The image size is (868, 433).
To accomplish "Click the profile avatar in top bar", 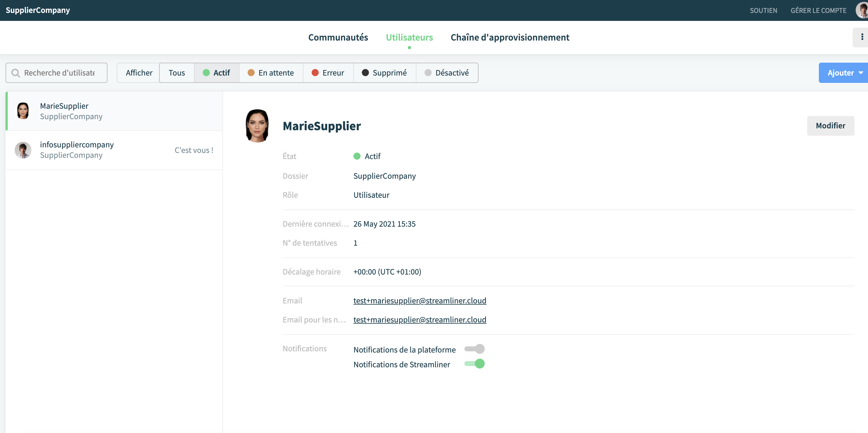I will tap(862, 10).
